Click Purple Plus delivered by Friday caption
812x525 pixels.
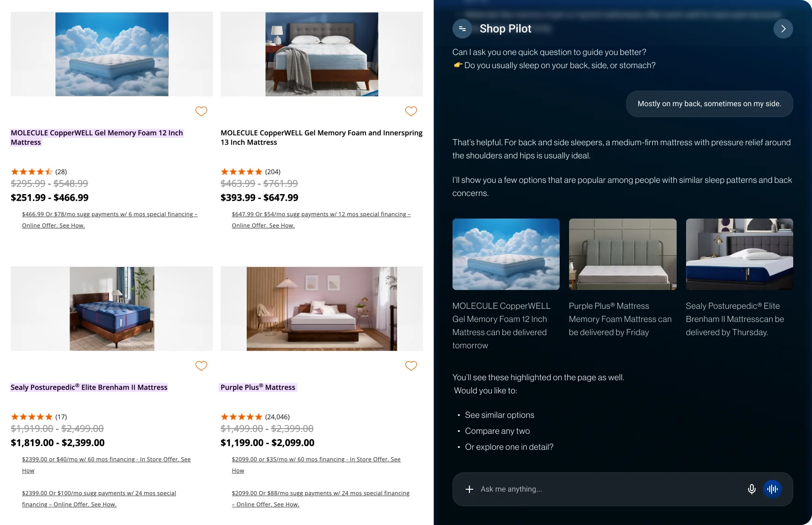[x=620, y=319]
